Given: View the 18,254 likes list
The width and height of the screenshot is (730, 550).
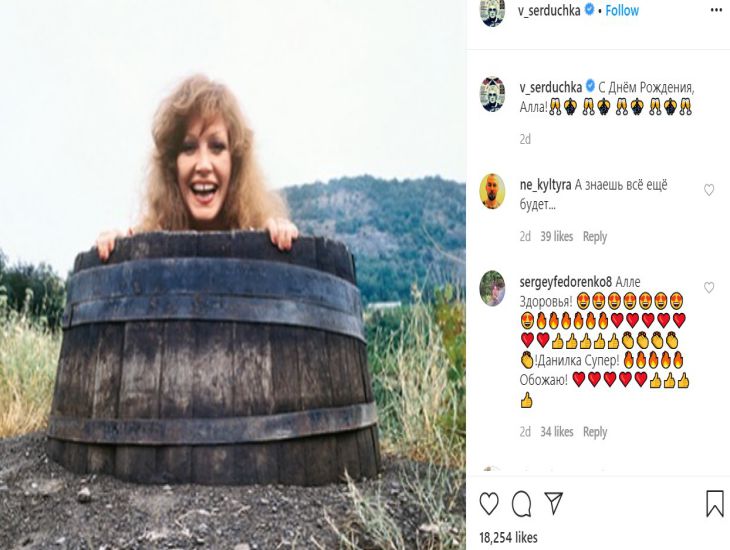Looking at the screenshot, I should tap(509, 538).
